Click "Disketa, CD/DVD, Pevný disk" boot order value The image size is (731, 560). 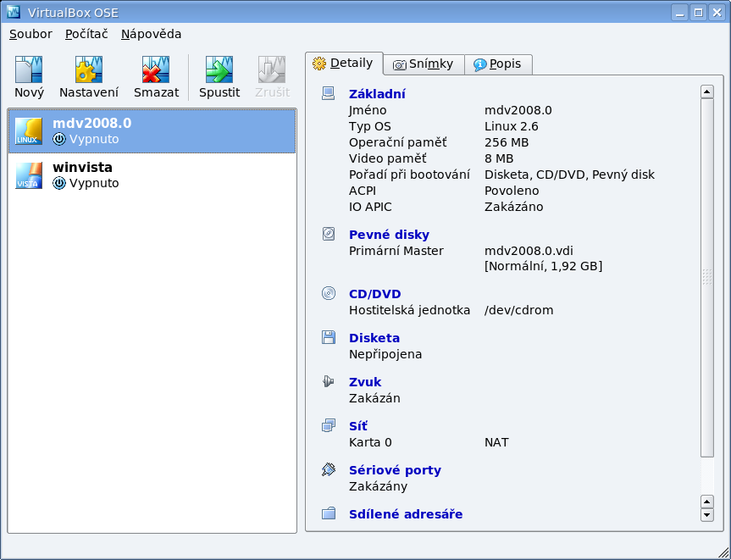point(570,175)
